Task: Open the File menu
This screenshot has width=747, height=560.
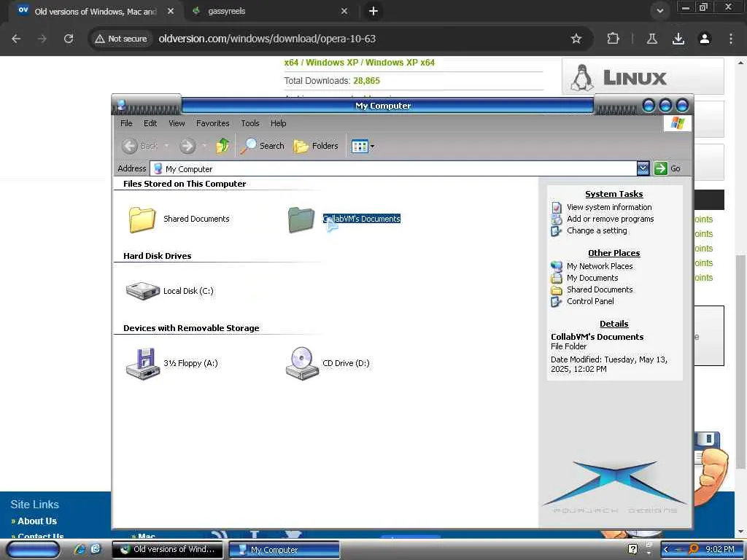Action: click(x=126, y=123)
